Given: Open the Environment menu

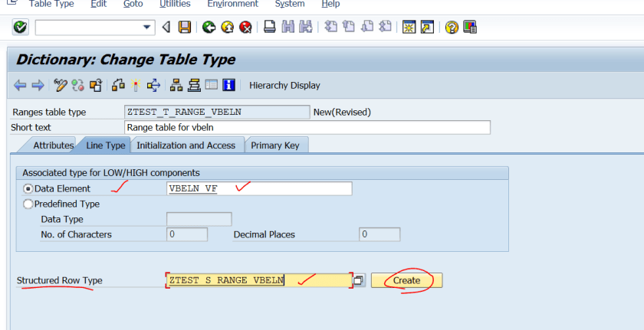Looking at the screenshot, I should (x=233, y=4).
